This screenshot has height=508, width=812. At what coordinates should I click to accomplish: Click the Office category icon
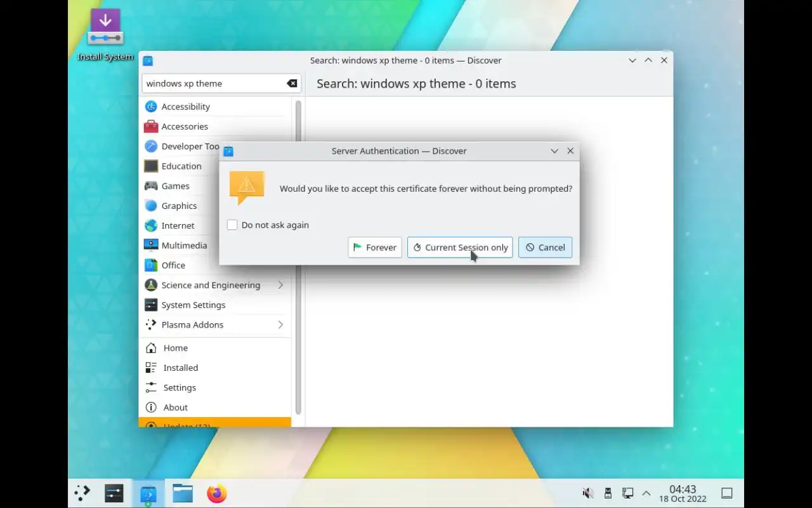[x=151, y=265]
